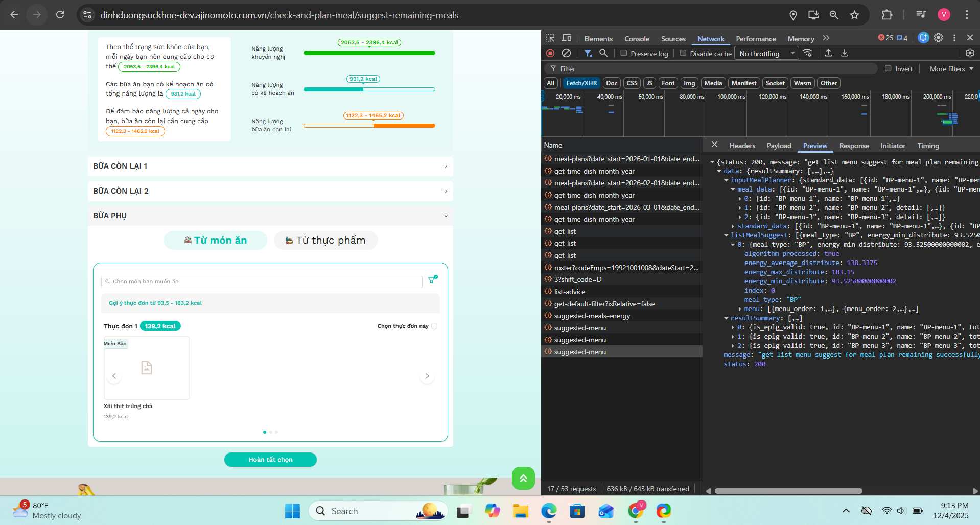
Task: Open the No throttling dropdown
Action: pos(766,54)
